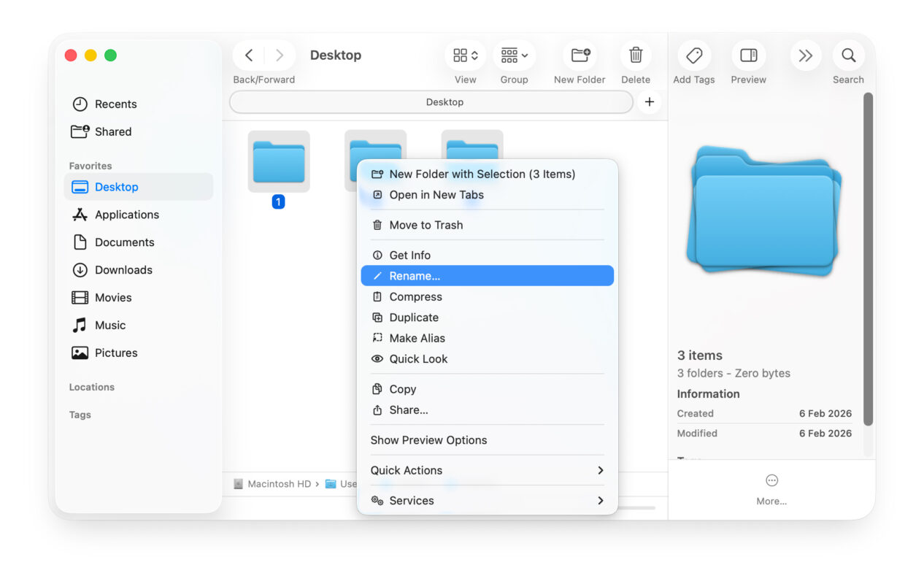Viewport: 924px width, 584px height.
Task: Click the Preview toolbar icon
Action: (x=748, y=55)
